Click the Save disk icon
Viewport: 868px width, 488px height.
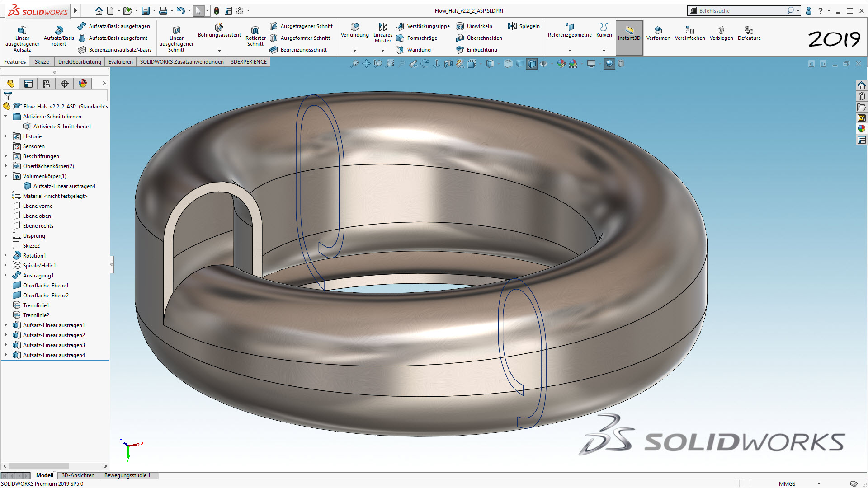click(x=146, y=10)
